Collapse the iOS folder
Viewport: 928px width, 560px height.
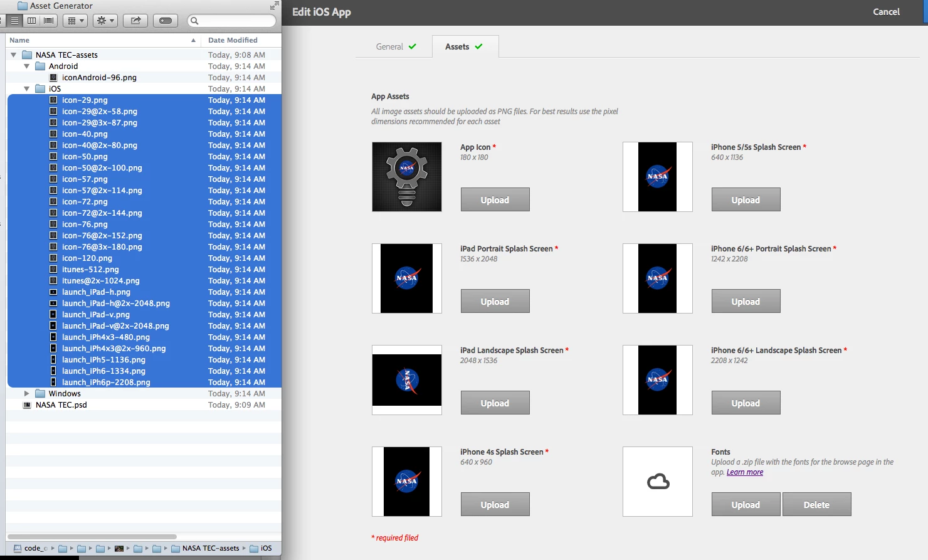[26, 88]
